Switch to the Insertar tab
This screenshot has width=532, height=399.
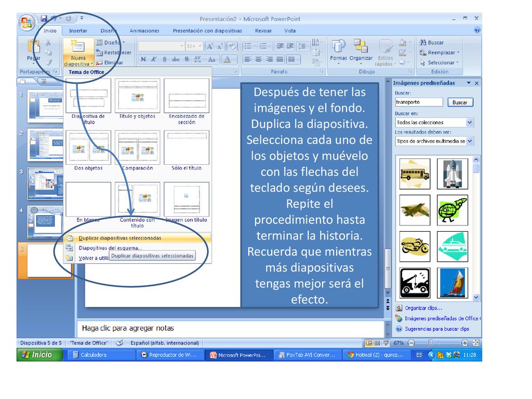pos(78,31)
